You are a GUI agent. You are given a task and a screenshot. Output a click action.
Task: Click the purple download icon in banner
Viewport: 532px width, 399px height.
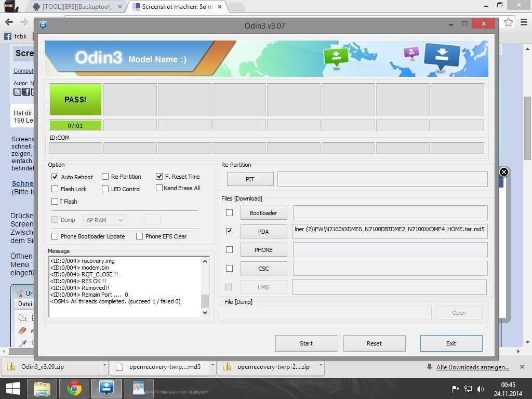(411, 53)
